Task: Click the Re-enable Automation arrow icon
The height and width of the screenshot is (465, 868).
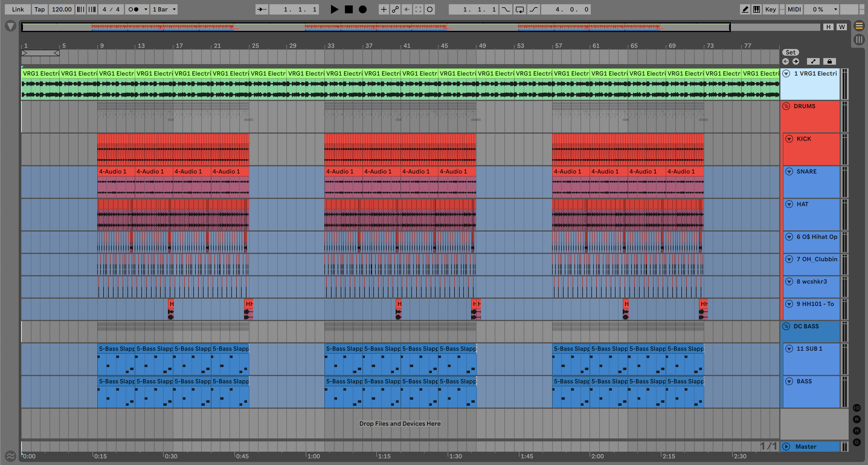Action: [x=407, y=9]
